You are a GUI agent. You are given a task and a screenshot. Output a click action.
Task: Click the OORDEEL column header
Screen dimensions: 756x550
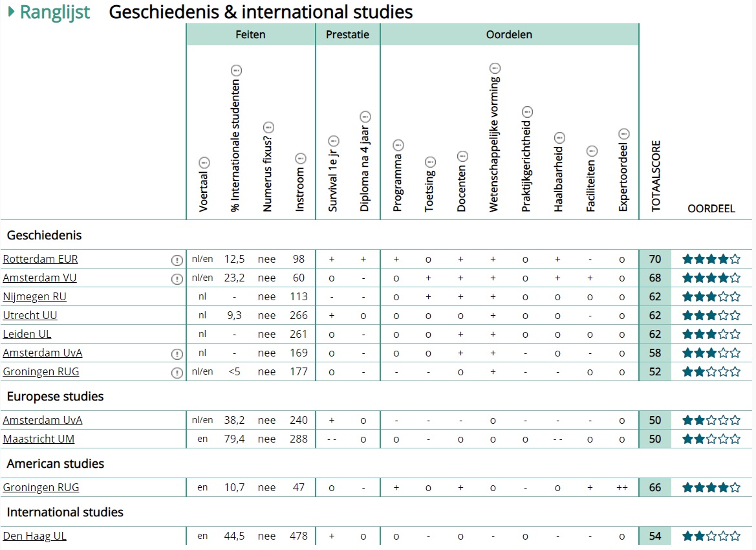pos(711,208)
